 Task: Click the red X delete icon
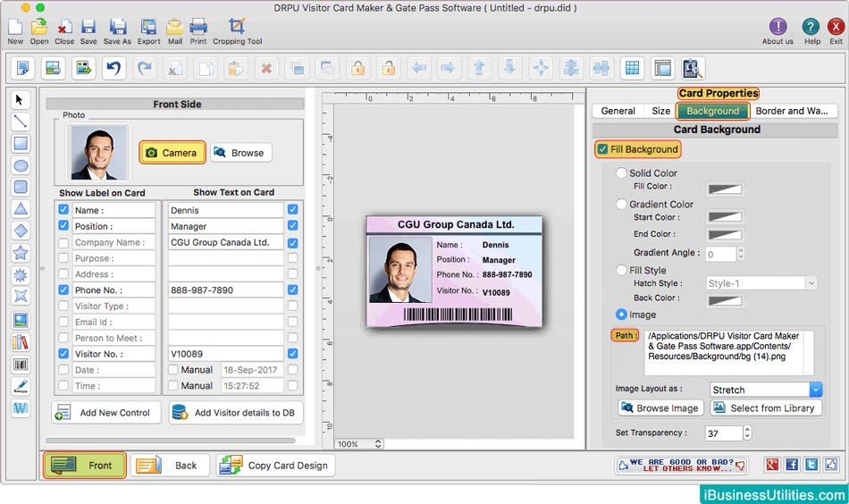pyautogui.click(x=266, y=68)
